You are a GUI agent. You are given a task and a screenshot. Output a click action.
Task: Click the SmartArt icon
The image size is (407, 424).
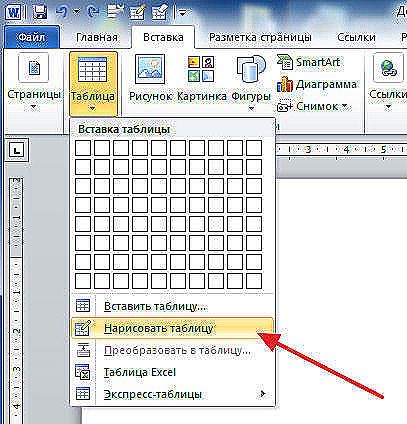tap(284, 62)
